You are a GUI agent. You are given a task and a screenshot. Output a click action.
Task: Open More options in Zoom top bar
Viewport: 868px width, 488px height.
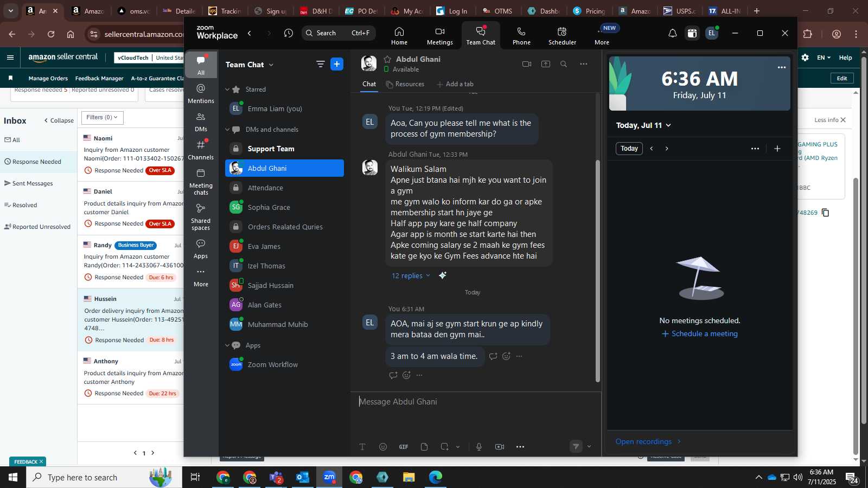click(602, 36)
